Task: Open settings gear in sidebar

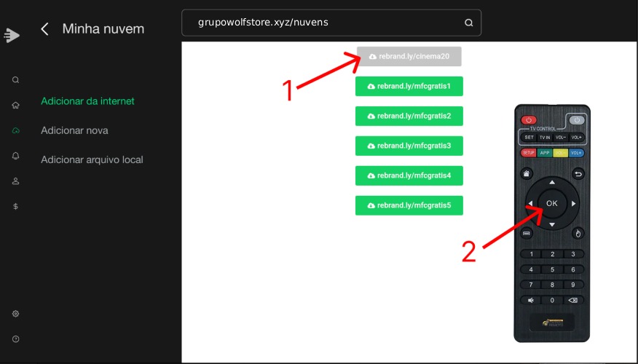Action: pos(15,314)
